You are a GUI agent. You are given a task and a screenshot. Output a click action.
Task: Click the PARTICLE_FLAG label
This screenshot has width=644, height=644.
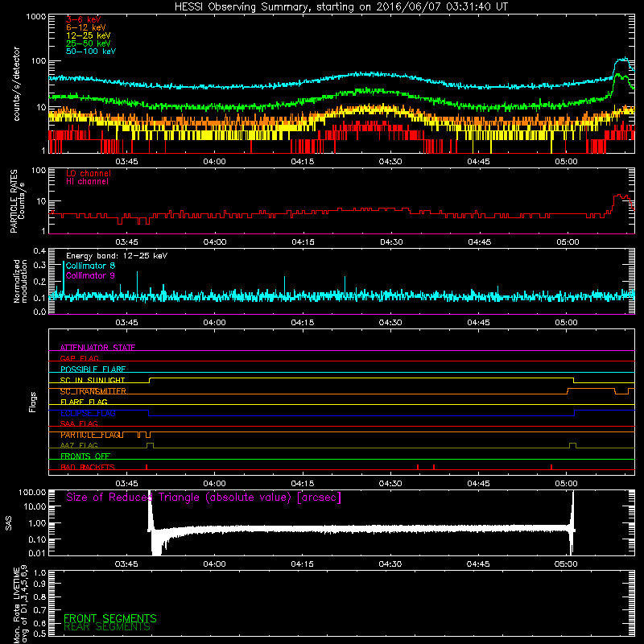[92, 435]
